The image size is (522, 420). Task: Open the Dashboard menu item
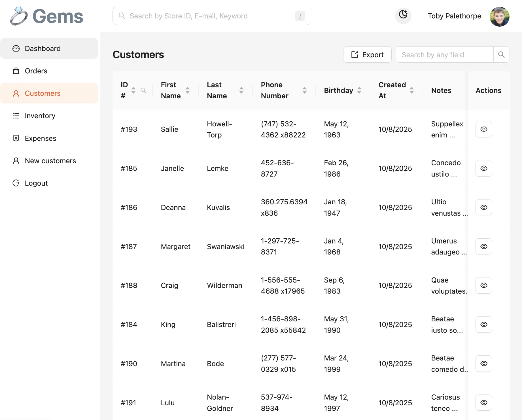pyautogui.click(x=43, y=48)
